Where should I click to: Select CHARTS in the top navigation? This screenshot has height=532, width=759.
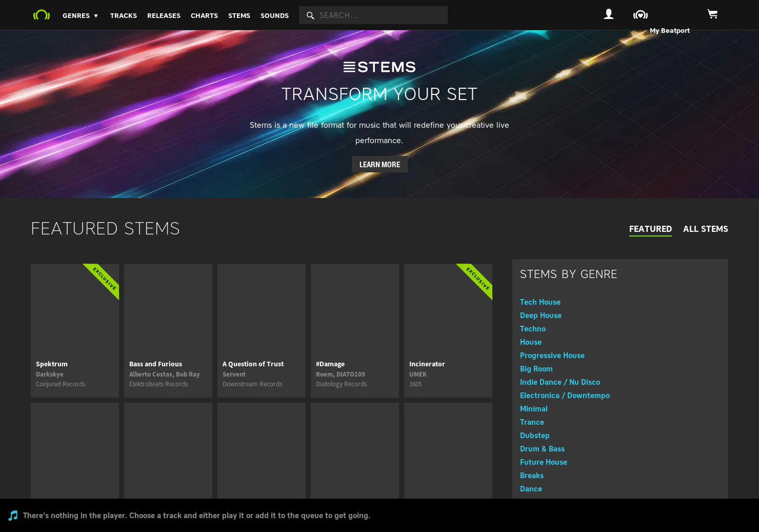point(204,15)
